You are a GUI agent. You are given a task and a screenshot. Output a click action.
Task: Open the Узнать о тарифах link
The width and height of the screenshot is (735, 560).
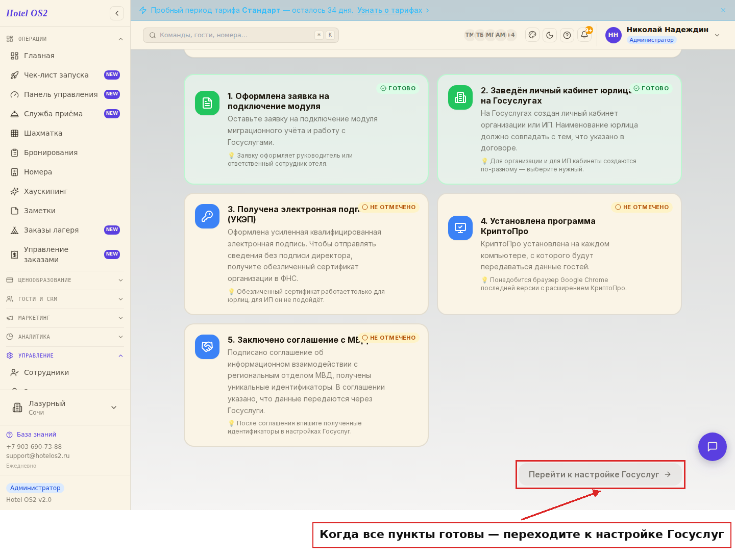click(389, 10)
